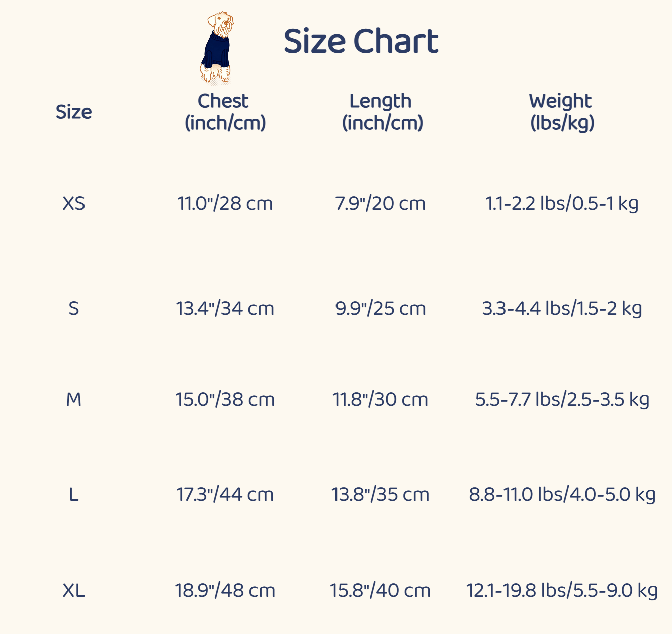672x634 pixels.
Task: Click the 15.8"/40 cm length value
Action: click(380, 590)
